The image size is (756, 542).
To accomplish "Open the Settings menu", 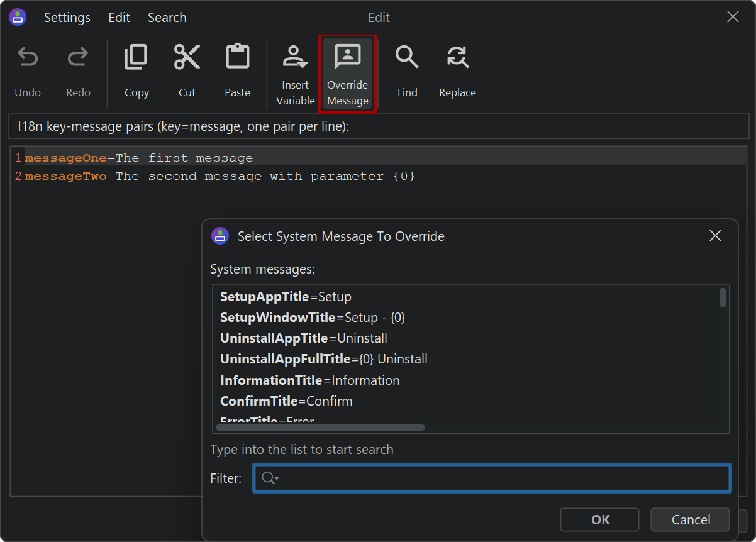I will (x=67, y=18).
